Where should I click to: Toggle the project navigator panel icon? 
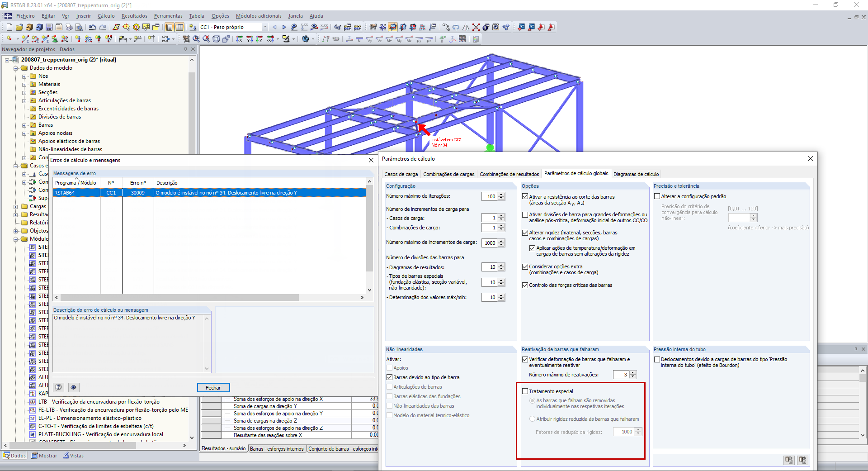click(170, 27)
